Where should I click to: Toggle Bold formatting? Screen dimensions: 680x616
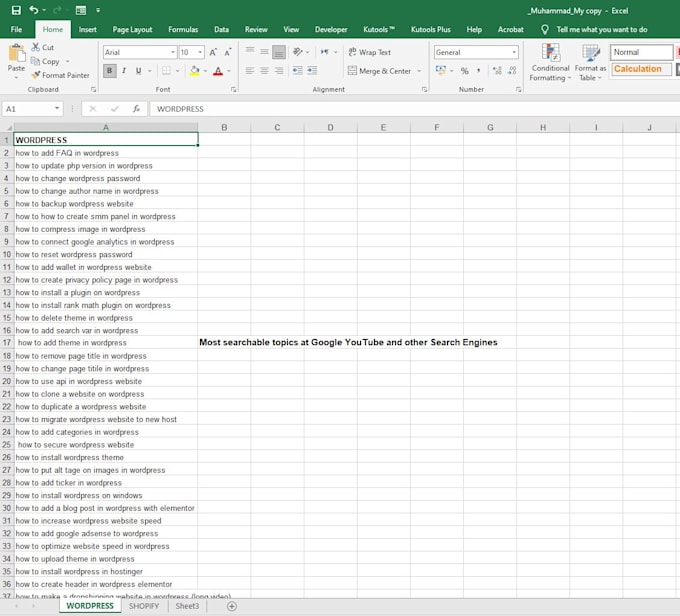tap(110, 71)
